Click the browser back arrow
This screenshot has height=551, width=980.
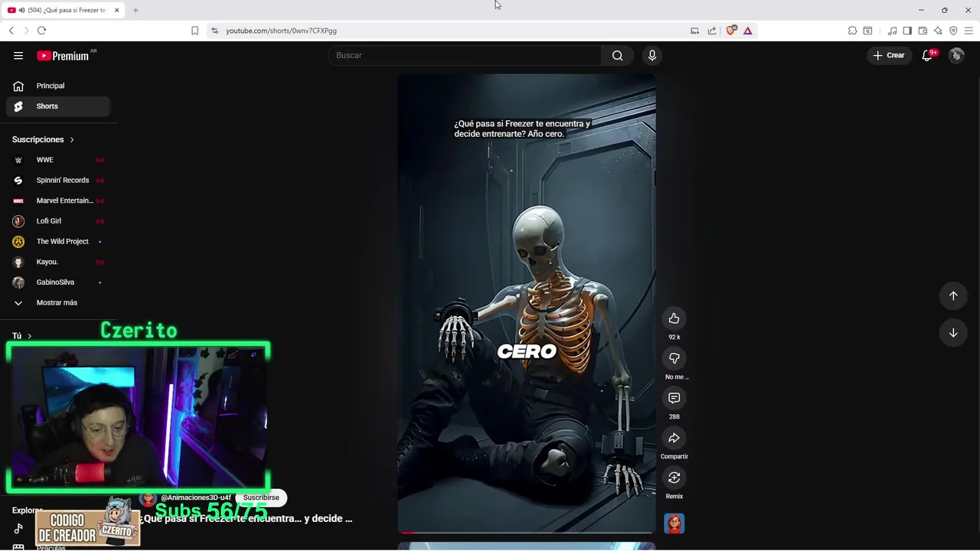11,31
